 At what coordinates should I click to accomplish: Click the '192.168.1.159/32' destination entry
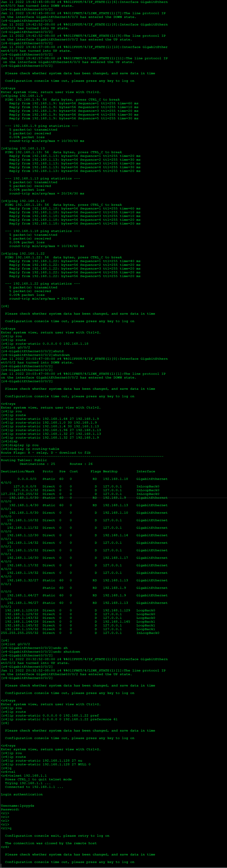[x=22, y=629]
